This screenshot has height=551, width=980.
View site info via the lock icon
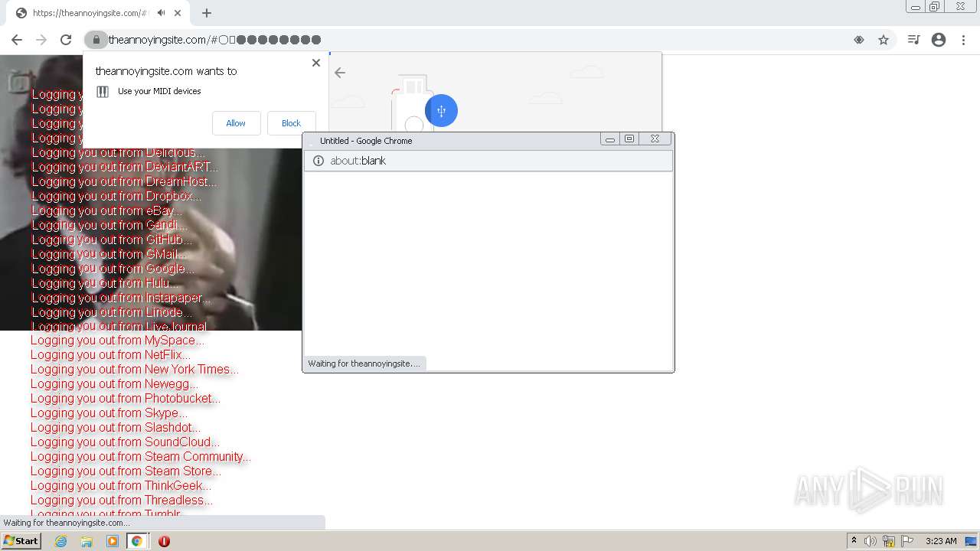coord(96,40)
